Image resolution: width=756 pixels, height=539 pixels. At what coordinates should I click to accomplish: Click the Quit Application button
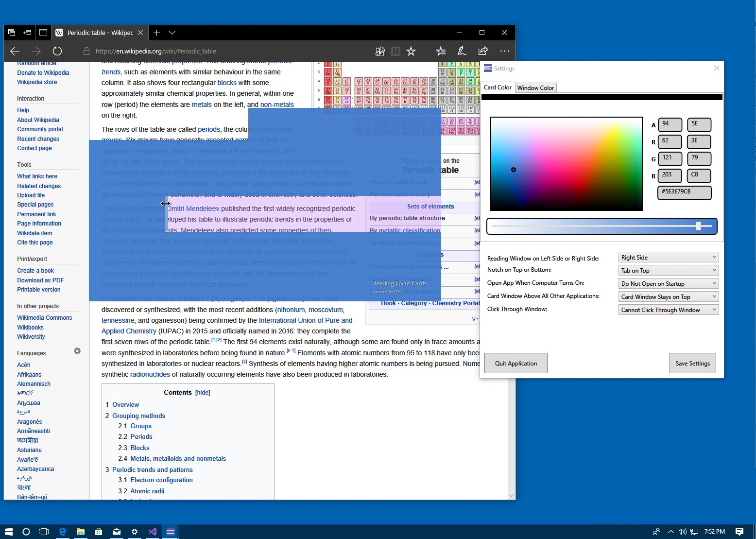tap(516, 364)
